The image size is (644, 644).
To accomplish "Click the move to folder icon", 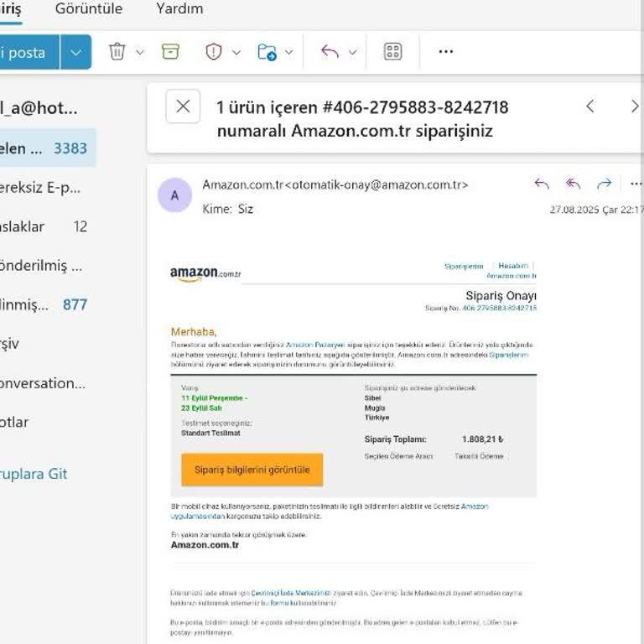I will [x=267, y=52].
